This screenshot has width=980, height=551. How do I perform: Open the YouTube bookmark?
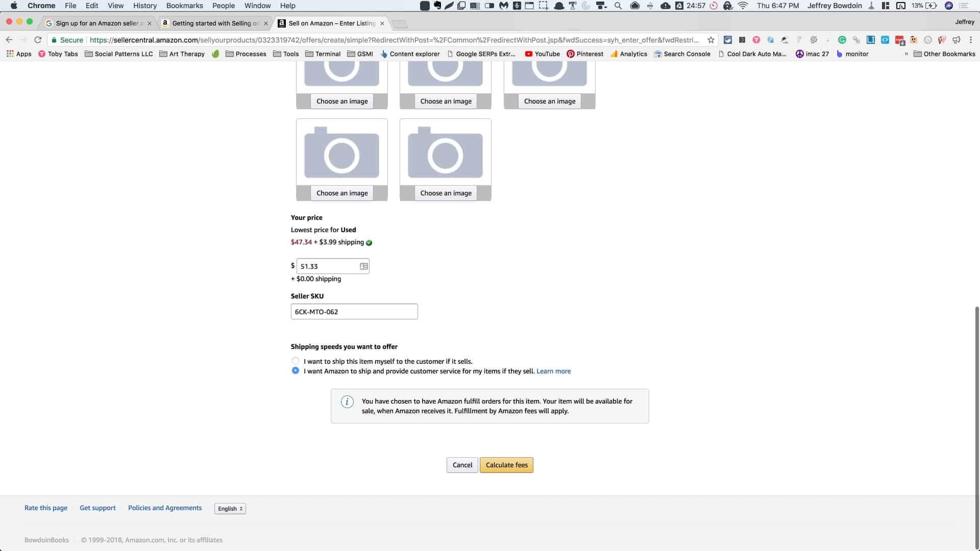pyautogui.click(x=543, y=54)
